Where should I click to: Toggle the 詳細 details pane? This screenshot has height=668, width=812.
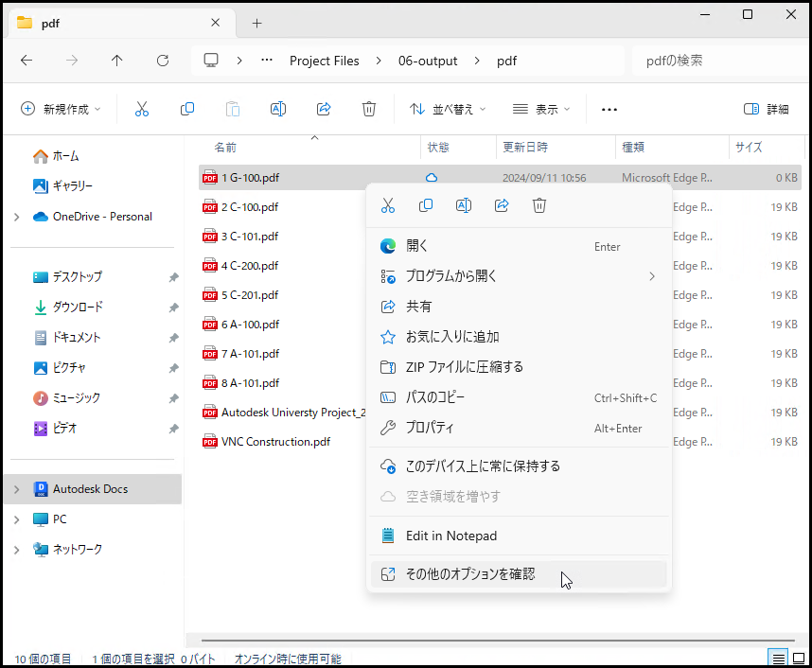tap(766, 109)
